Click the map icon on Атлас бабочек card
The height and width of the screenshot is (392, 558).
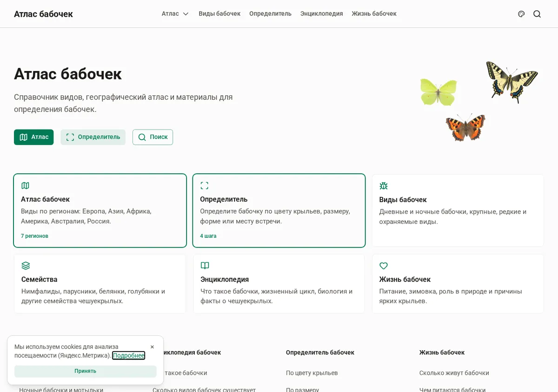tap(25, 185)
